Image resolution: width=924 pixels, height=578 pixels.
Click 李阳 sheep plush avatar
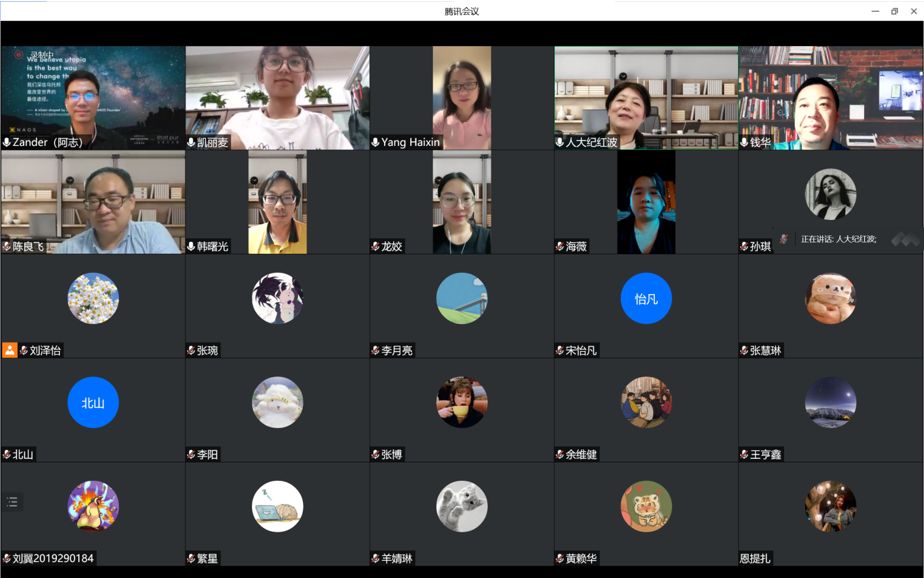pyautogui.click(x=277, y=403)
